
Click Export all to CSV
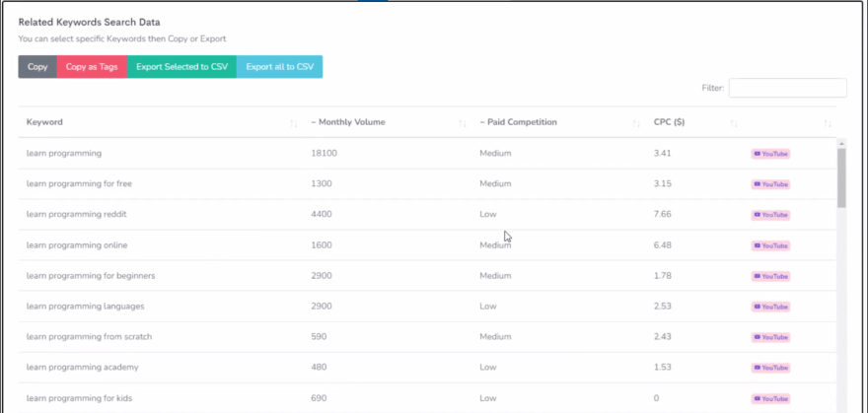coord(279,67)
